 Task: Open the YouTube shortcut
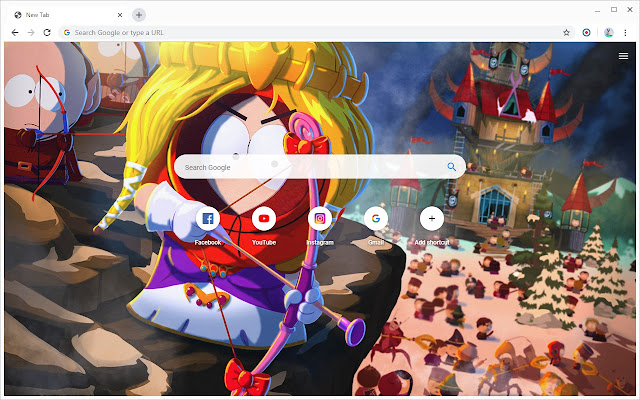(264, 219)
